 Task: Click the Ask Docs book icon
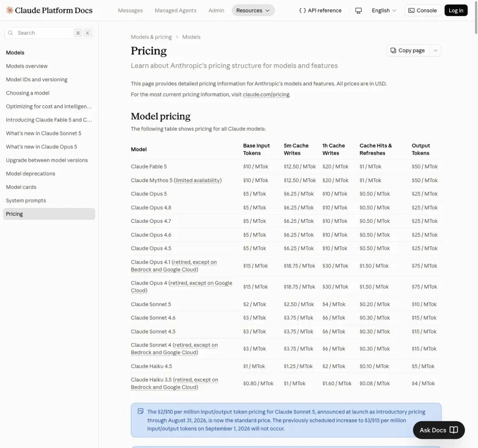(x=454, y=430)
